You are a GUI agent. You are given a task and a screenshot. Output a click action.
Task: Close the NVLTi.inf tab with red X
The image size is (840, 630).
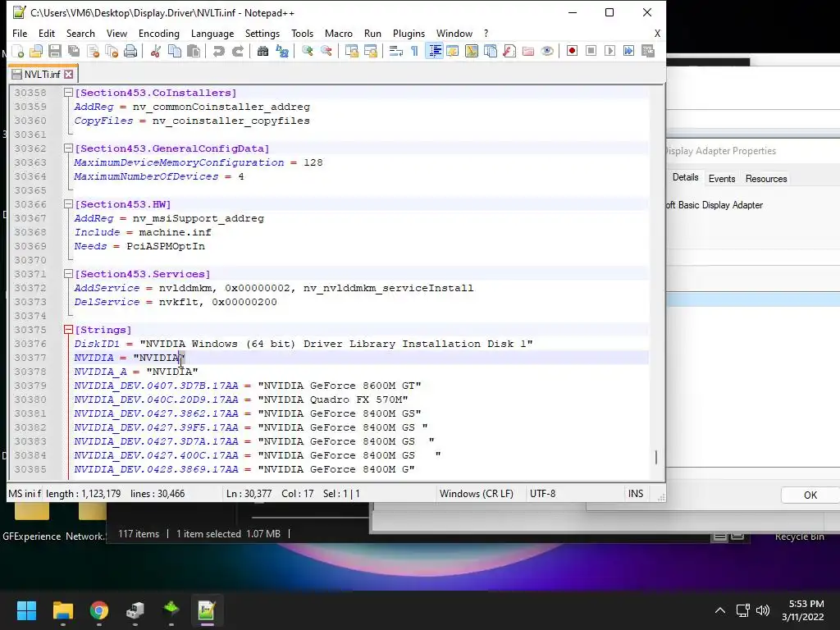pyautogui.click(x=69, y=74)
